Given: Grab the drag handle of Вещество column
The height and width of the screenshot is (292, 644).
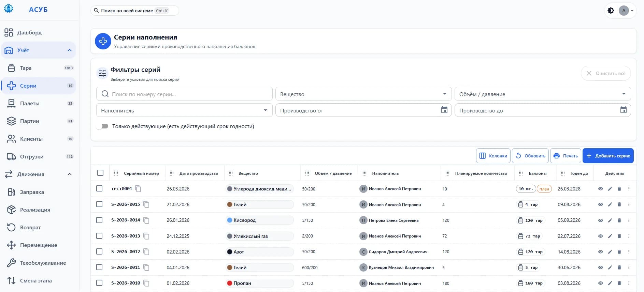Looking at the screenshot, I should (x=231, y=173).
